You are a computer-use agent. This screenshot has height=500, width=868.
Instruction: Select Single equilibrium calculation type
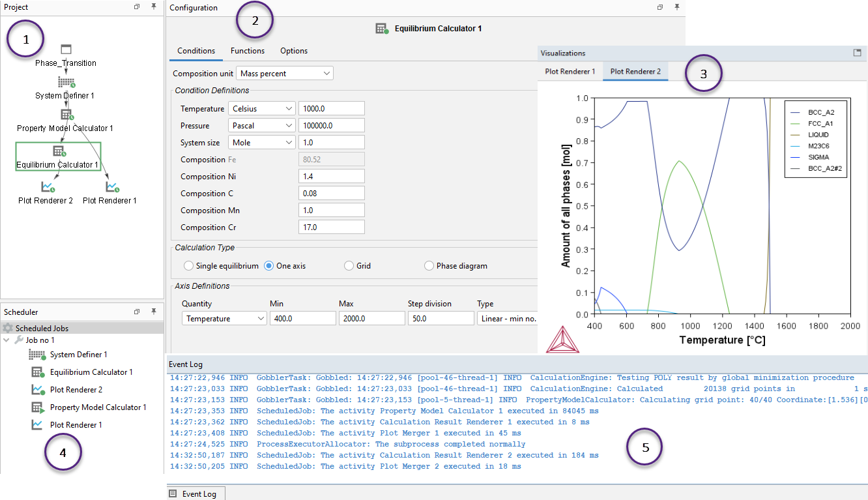click(x=189, y=266)
